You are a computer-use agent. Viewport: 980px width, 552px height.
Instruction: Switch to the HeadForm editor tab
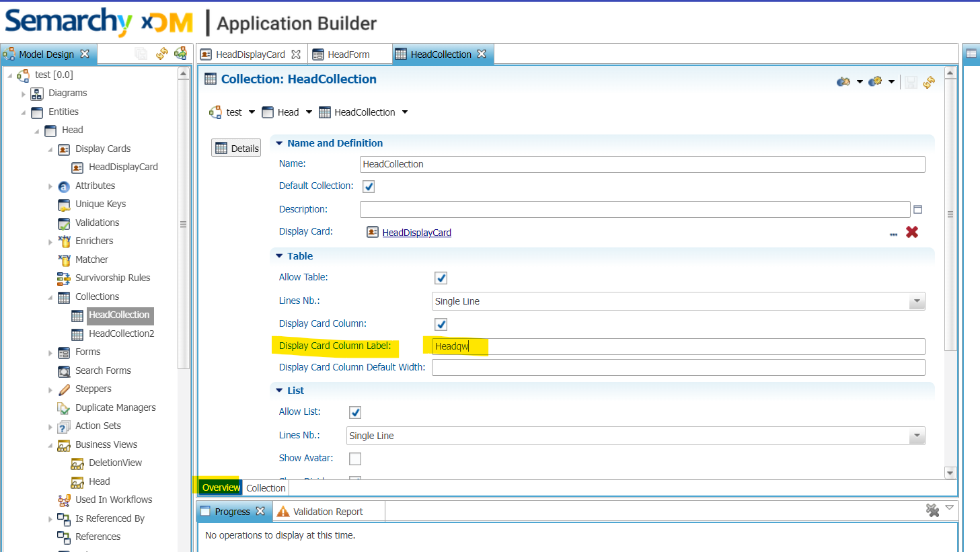point(348,54)
